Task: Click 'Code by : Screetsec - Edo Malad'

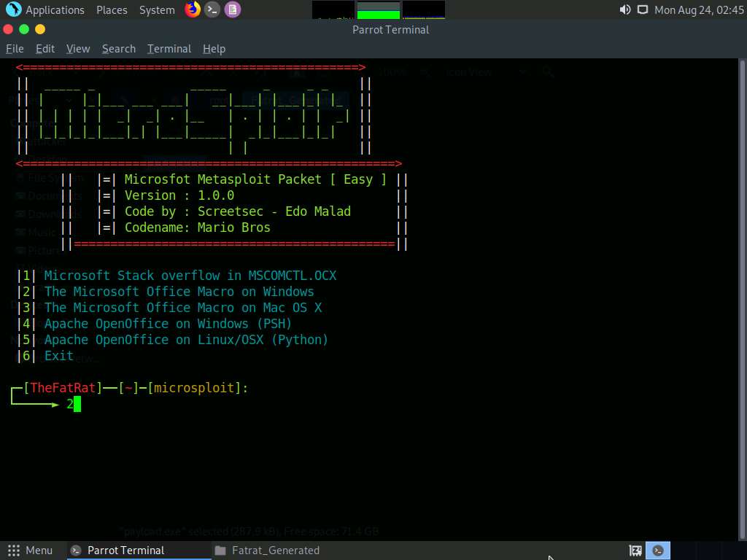Action: click(237, 211)
